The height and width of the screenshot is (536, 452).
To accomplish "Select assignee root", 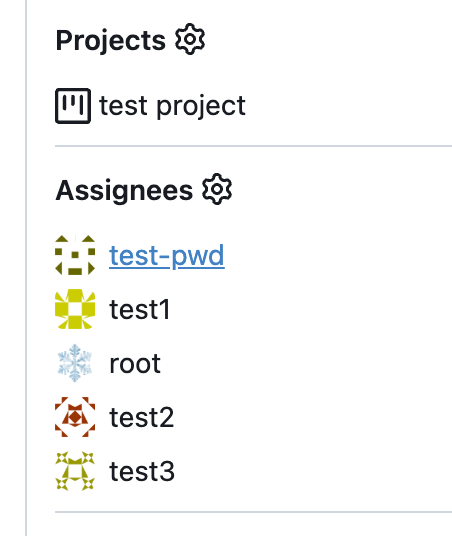I will 135,364.
